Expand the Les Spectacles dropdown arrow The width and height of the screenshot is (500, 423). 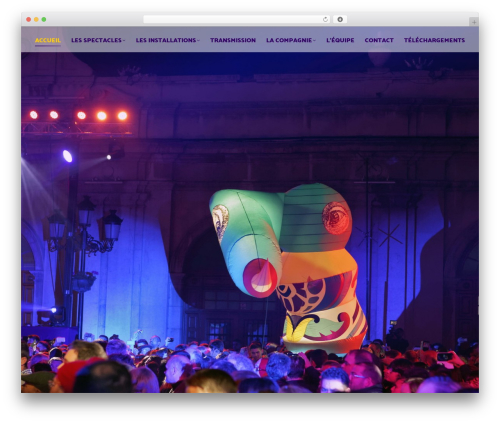pos(124,40)
